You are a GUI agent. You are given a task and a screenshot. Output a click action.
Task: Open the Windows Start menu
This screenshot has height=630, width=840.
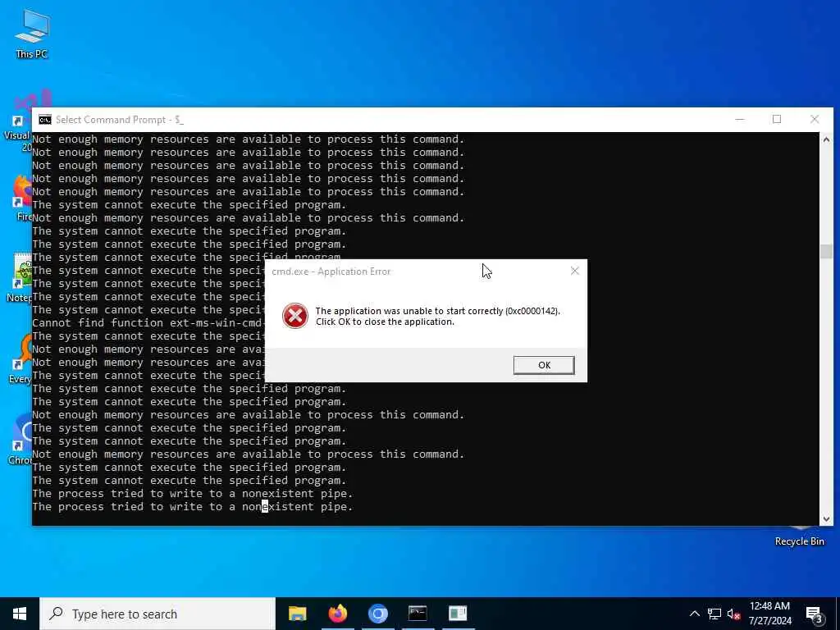tap(20, 614)
